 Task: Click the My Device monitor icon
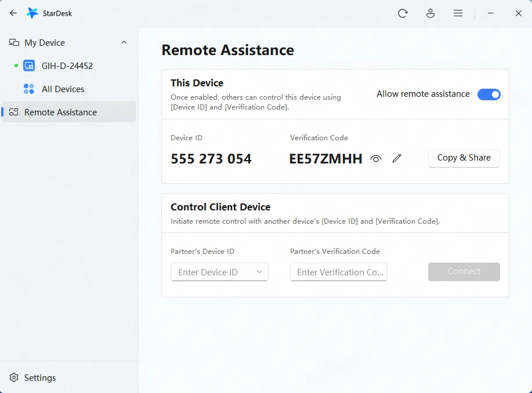tap(14, 43)
